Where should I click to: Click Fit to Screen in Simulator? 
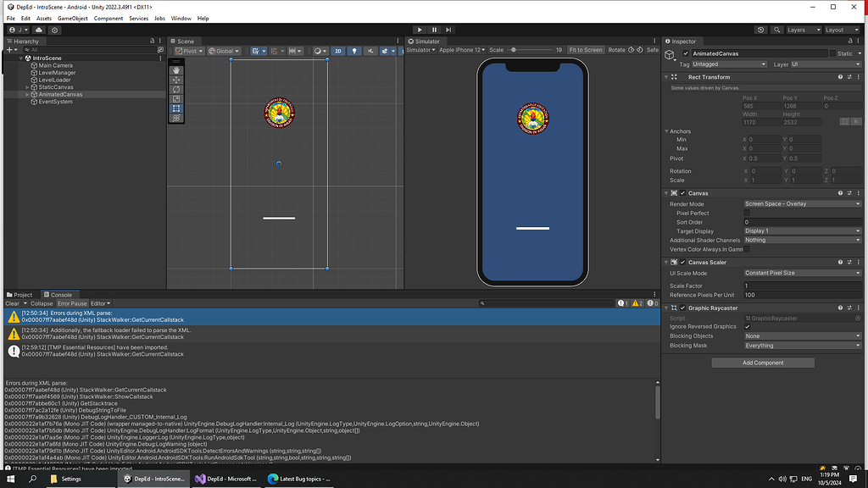[x=586, y=50]
